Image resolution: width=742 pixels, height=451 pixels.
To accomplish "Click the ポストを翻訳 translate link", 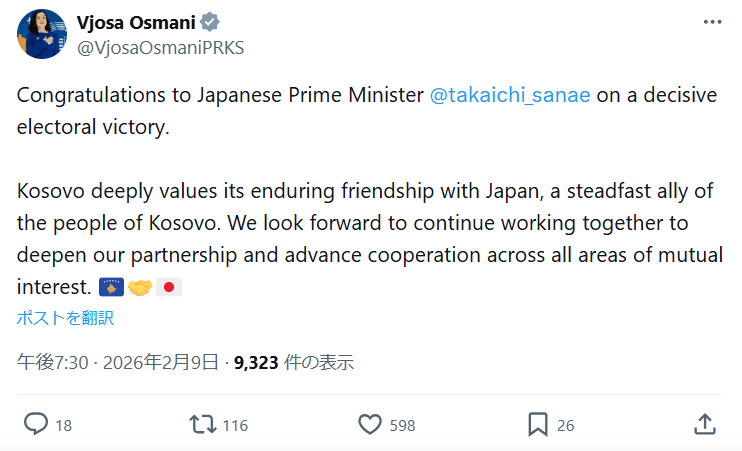I will (x=66, y=318).
